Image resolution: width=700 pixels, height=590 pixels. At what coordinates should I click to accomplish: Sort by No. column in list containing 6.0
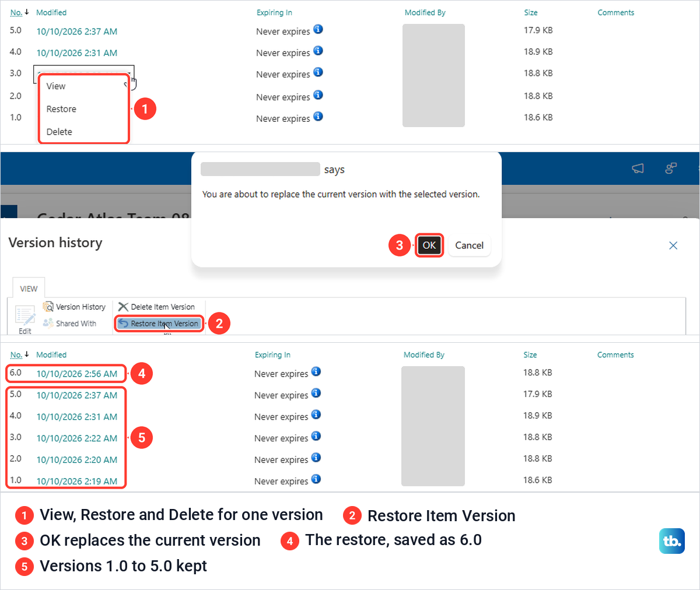click(x=16, y=355)
